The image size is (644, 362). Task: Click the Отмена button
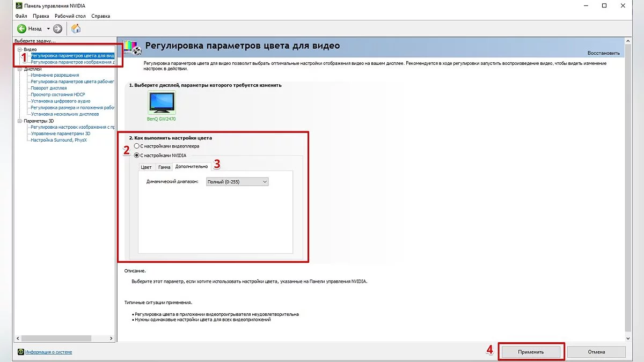pyautogui.click(x=596, y=352)
